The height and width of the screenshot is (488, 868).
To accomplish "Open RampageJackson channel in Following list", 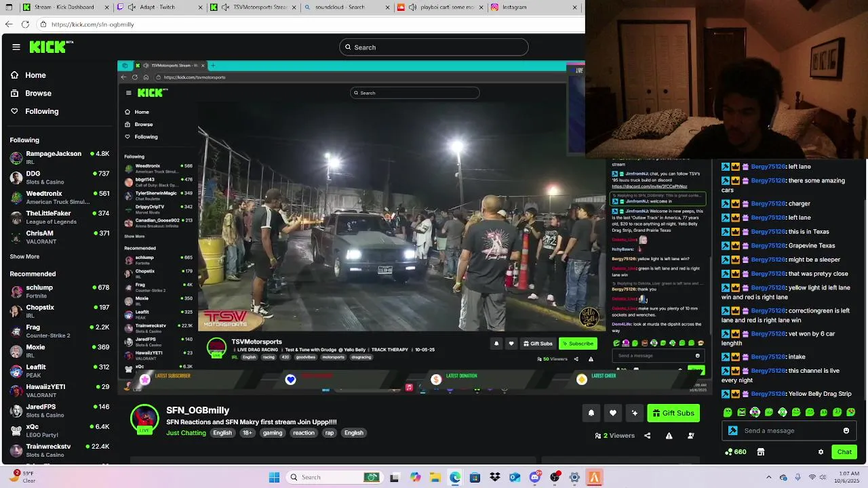I will [x=60, y=157].
